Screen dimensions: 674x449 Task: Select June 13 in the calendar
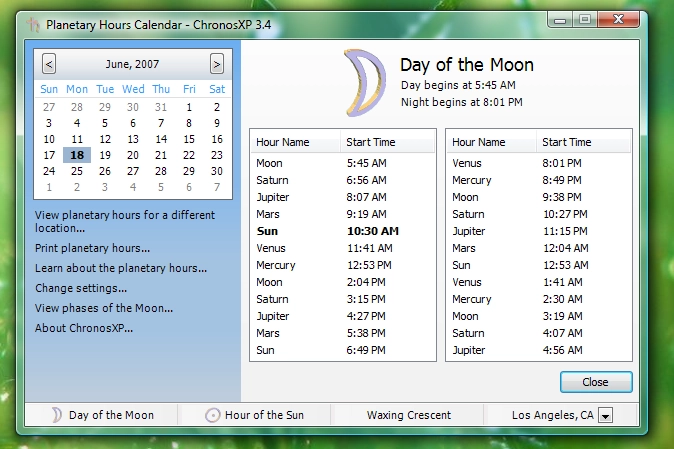[133, 139]
